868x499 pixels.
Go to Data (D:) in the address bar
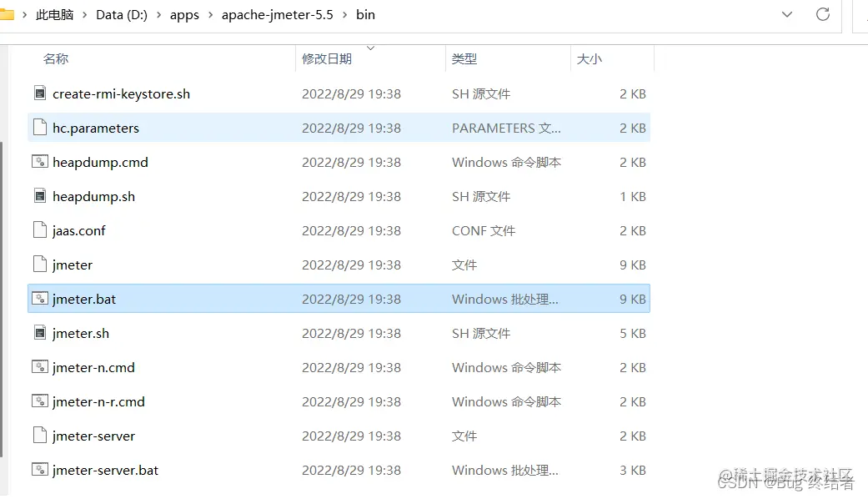coord(122,15)
